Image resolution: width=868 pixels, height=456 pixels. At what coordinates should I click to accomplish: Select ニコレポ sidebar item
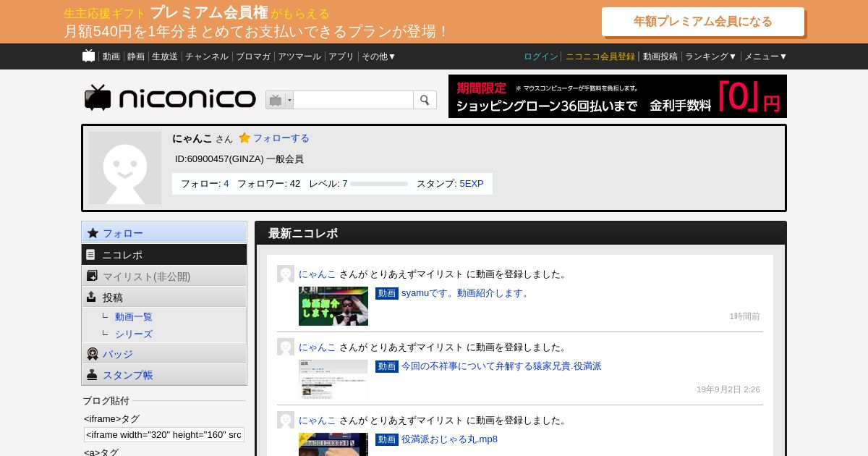click(164, 254)
